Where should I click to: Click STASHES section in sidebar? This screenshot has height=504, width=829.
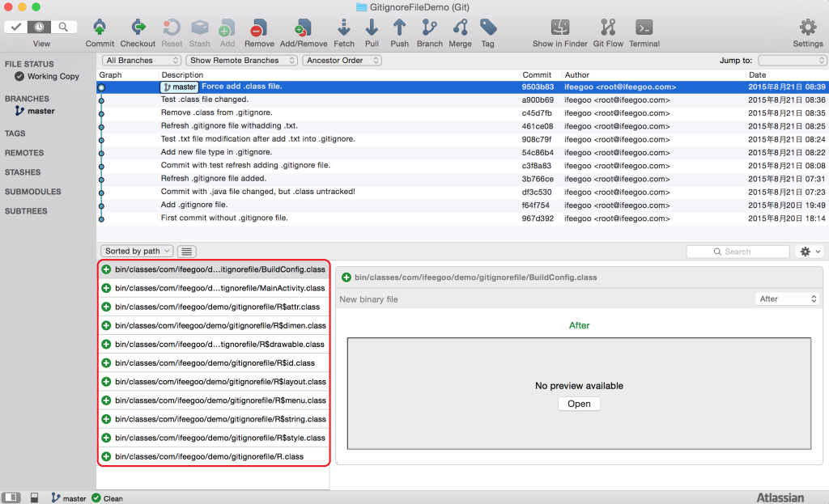pyautogui.click(x=23, y=172)
